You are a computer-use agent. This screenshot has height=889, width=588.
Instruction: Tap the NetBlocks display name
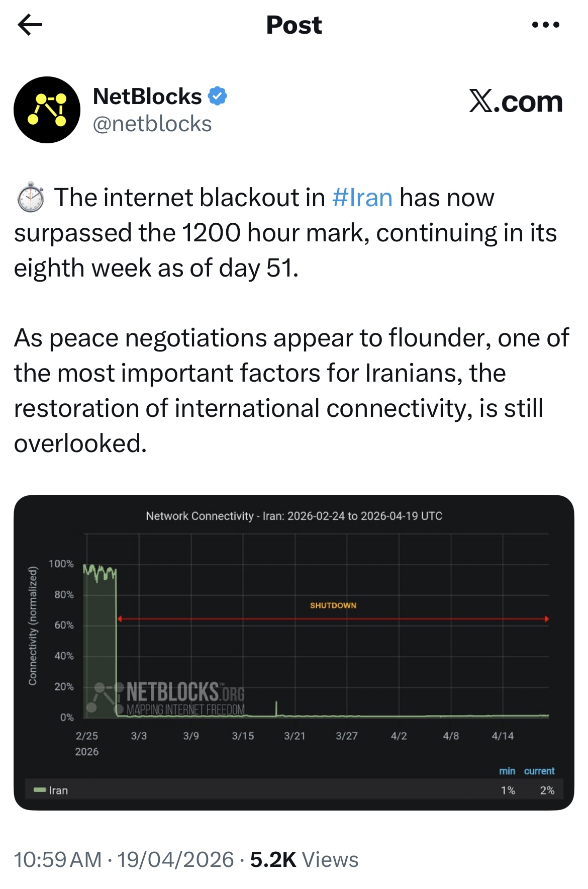[x=147, y=96]
